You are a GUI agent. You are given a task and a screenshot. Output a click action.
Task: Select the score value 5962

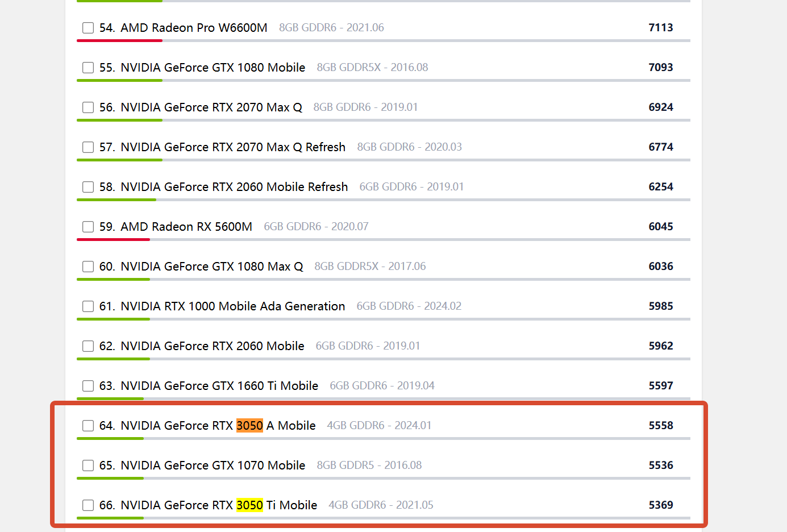pos(661,346)
